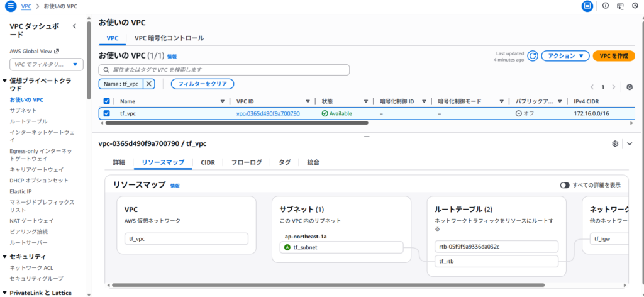Collapse the VPC dashboard sidebar chevron
This screenshot has height=297, width=644.
75,26
